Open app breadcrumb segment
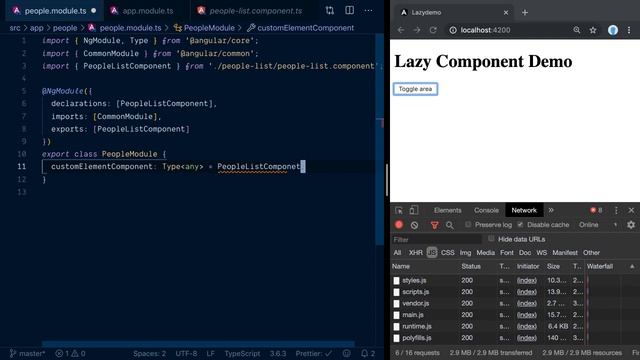 [36, 28]
